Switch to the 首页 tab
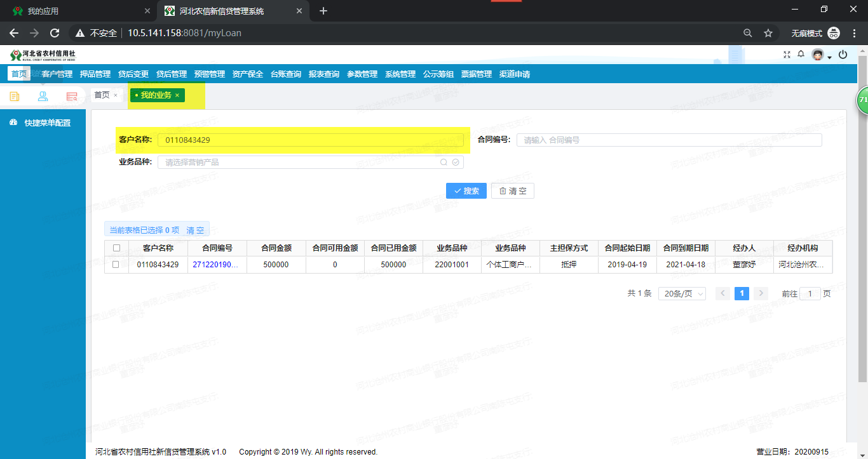 (x=102, y=95)
